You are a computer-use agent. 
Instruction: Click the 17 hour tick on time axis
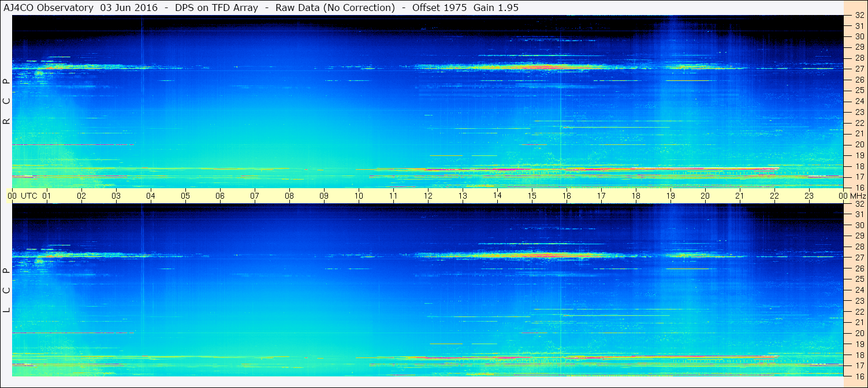click(x=601, y=196)
